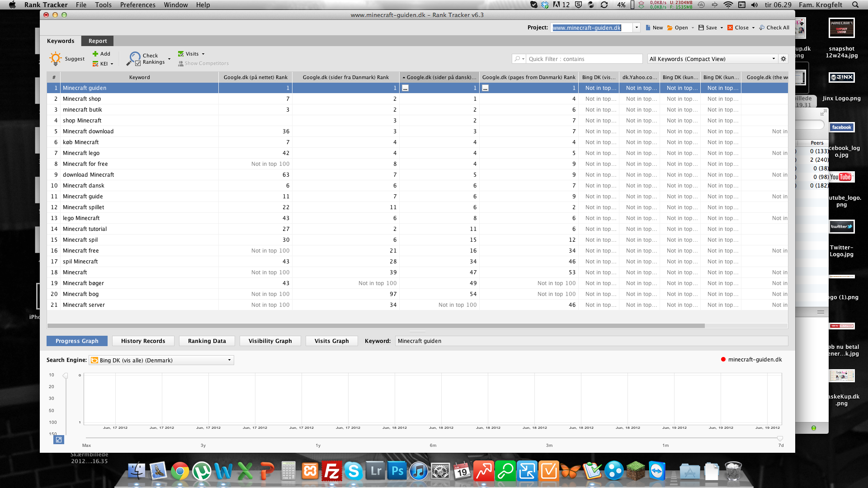Click Check All in project toolbar

coord(774,28)
